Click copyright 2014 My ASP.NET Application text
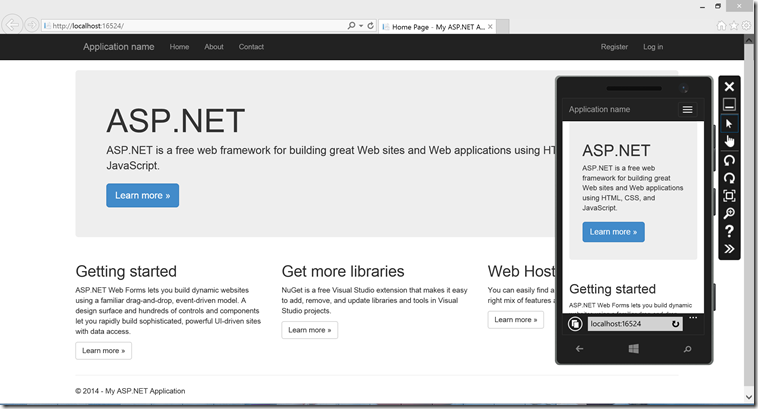This screenshot has width=758, height=409. tap(130, 391)
